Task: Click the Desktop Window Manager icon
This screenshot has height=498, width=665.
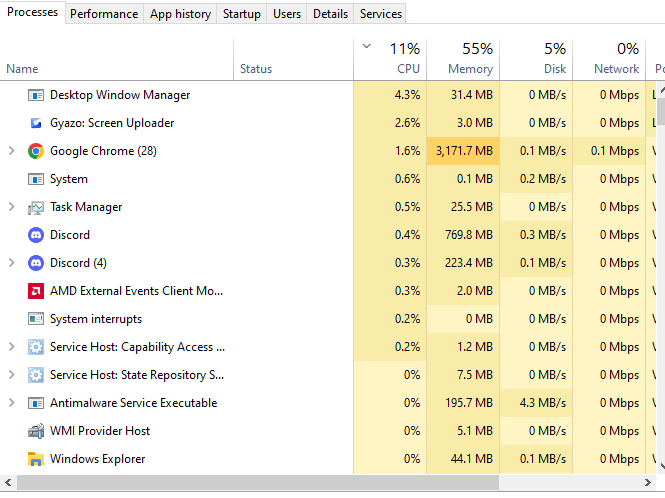Action: pyautogui.click(x=36, y=95)
